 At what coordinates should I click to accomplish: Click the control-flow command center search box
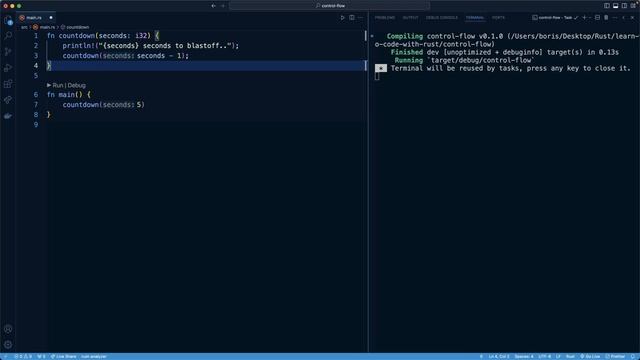coord(329,6)
